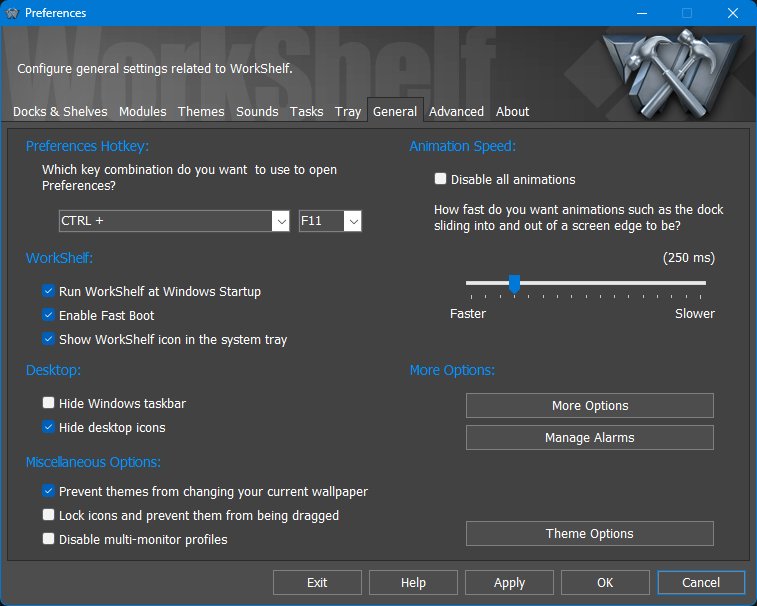Click the Animation Speed heading
This screenshot has height=606, width=757.
tap(463, 146)
